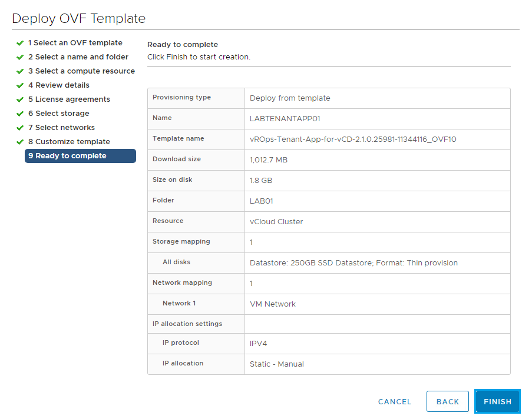Screen dimensions: 532x419
Task: Click the green checkmark beside Select networks
Action: (x=20, y=128)
